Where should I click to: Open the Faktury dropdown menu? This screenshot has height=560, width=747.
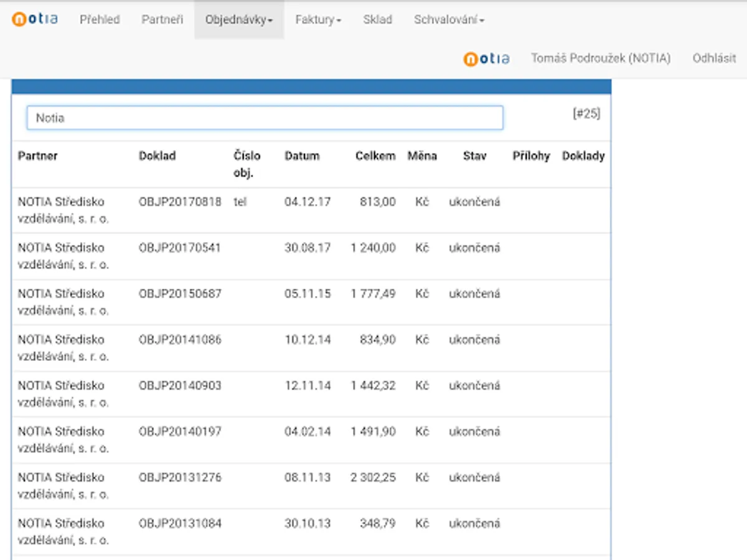click(x=317, y=19)
